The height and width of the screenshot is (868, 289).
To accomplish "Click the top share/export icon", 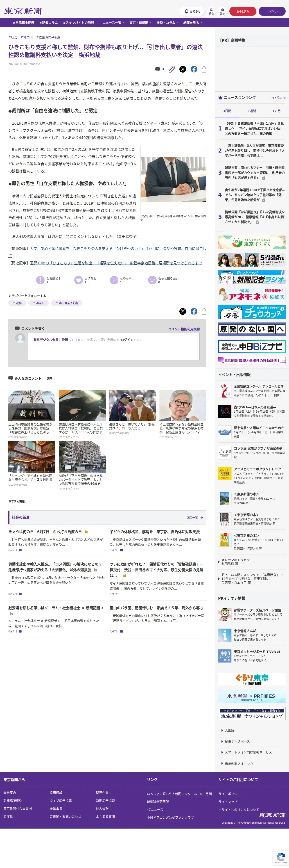I will (x=204, y=69).
